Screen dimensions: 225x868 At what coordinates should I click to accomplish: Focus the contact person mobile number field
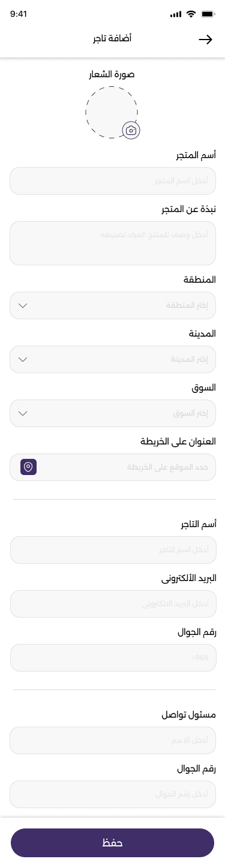point(113,794)
